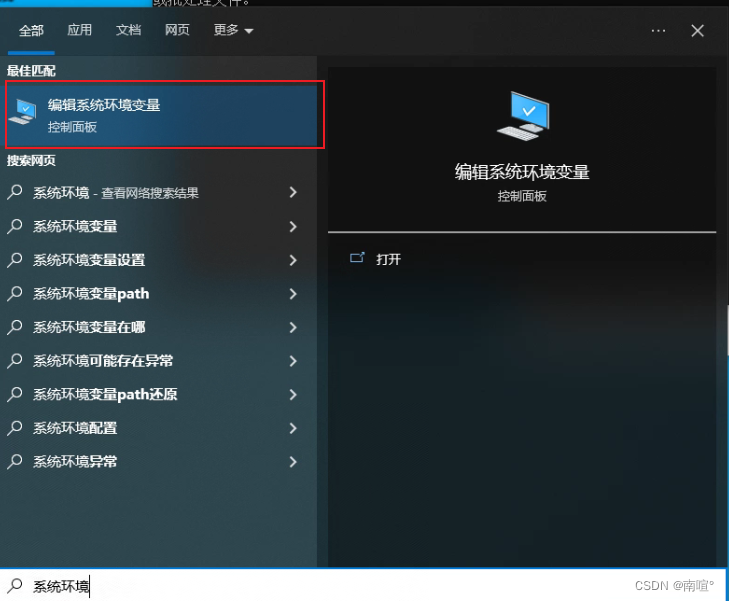Select the 系统环境变量 web suggestion

point(158,226)
